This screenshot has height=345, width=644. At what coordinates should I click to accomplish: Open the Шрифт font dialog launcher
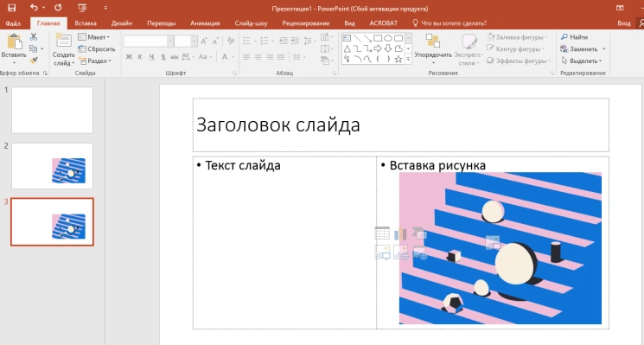click(234, 73)
